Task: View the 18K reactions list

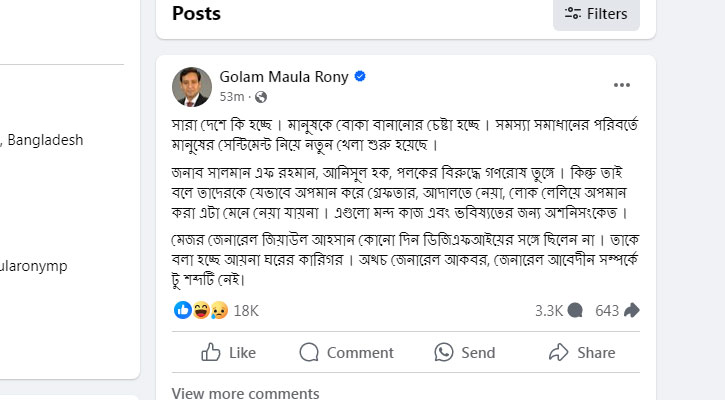Action: pyautogui.click(x=246, y=311)
